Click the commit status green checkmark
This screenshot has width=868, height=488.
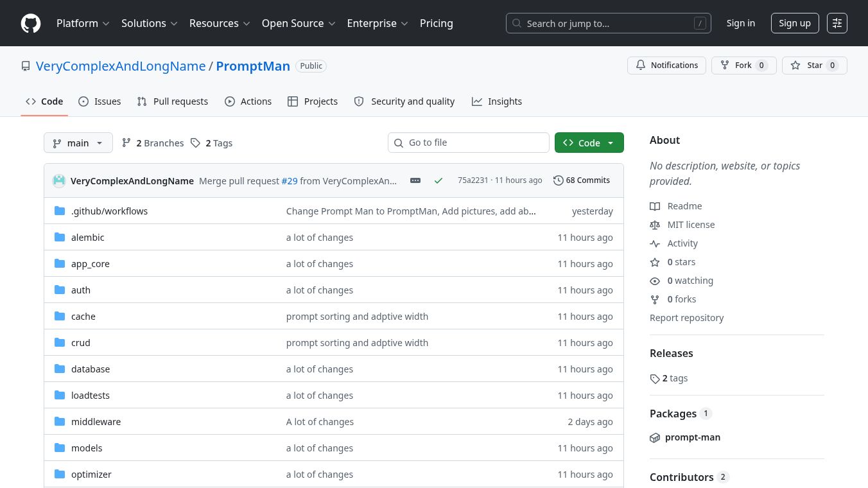tap(438, 180)
